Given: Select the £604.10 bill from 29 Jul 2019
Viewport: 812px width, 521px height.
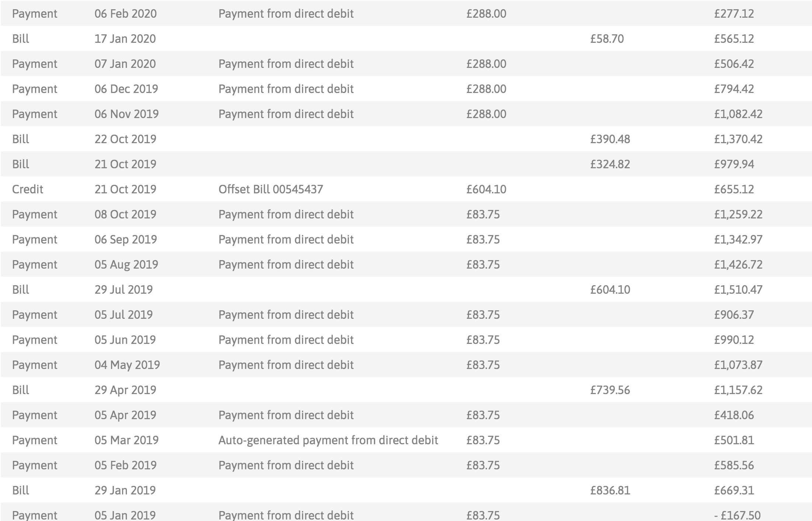Looking at the screenshot, I should pyautogui.click(x=406, y=289).
